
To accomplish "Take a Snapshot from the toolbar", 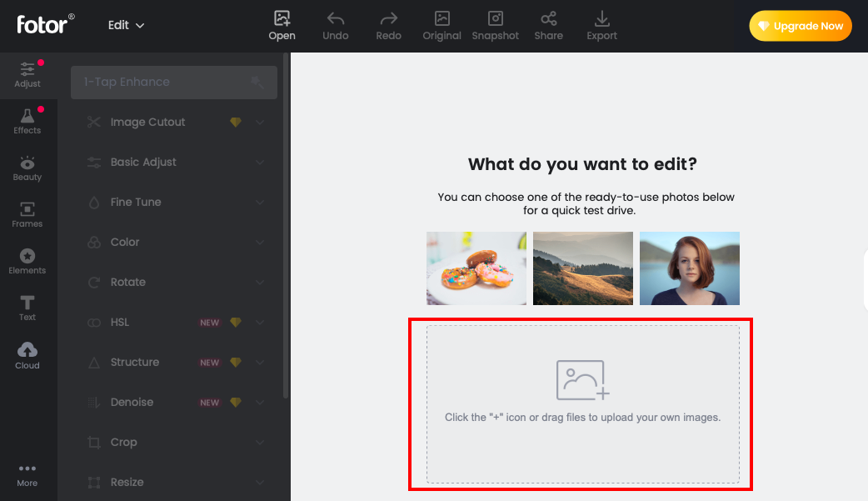I will click(x=496, y=26).
